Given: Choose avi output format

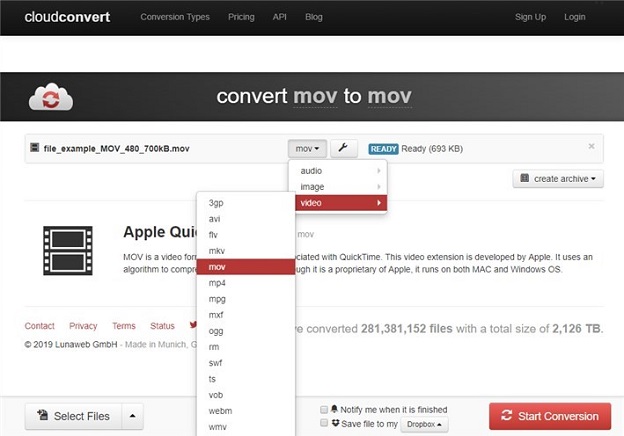Looking at the screenshot, I should point(246,219).
